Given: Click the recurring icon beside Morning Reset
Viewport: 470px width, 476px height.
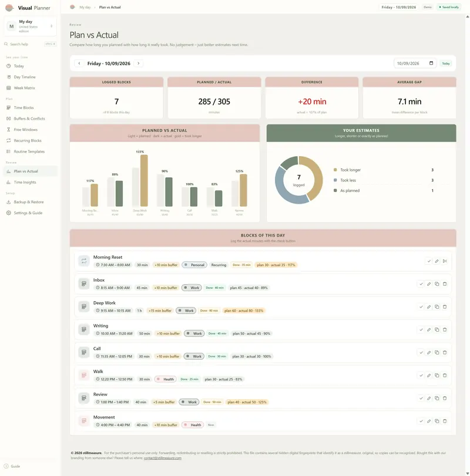Looking at the screenshot, I should coord(84,261).
